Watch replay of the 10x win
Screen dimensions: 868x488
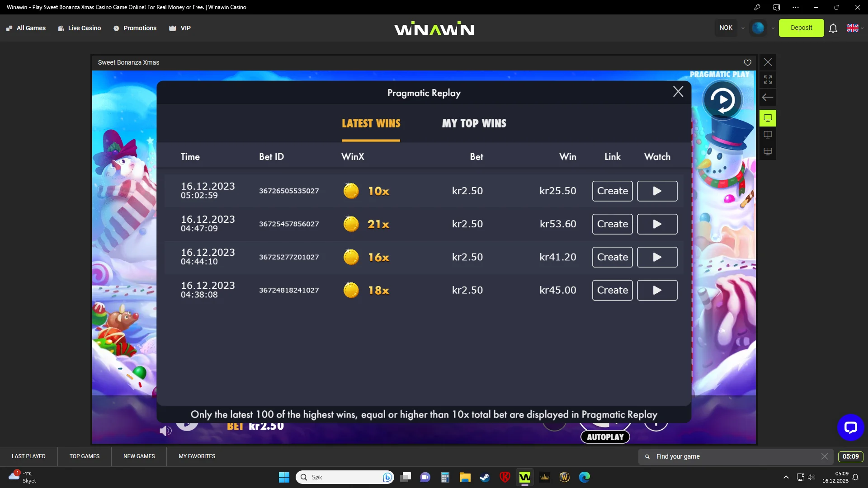(657, 191)
